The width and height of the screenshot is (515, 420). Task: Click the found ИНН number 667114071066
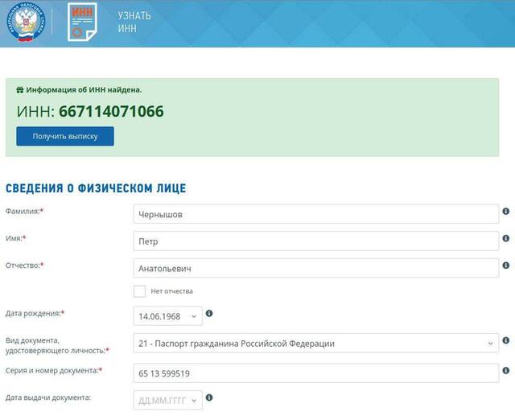(x=111, y=111)
